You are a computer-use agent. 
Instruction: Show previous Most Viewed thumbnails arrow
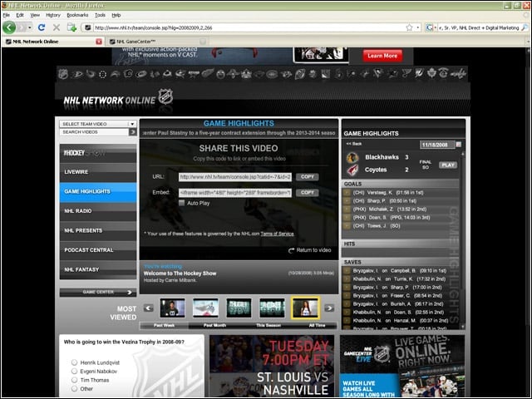click(x=148, y=308)
